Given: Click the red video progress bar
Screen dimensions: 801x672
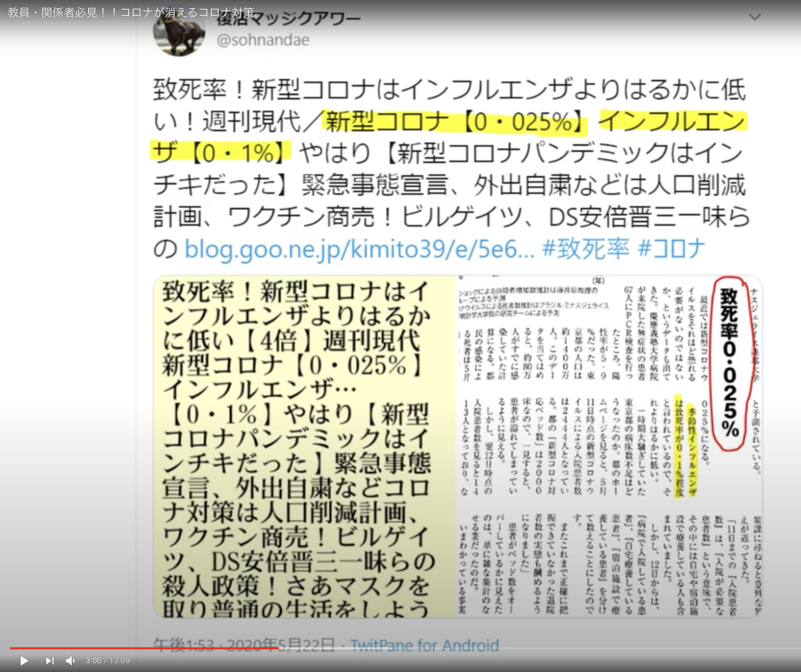Looking at the screenshot, I should [x=144, y=648].
